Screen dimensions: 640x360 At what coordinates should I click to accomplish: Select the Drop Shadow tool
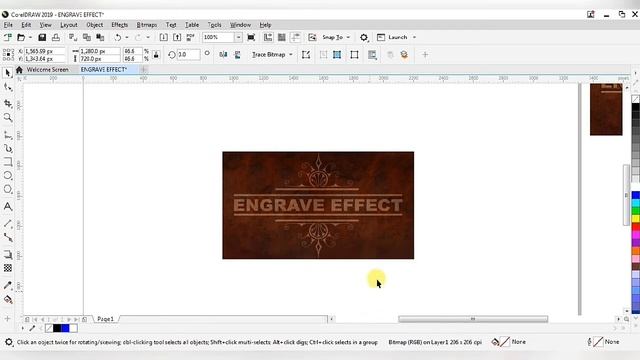(8, 255)
